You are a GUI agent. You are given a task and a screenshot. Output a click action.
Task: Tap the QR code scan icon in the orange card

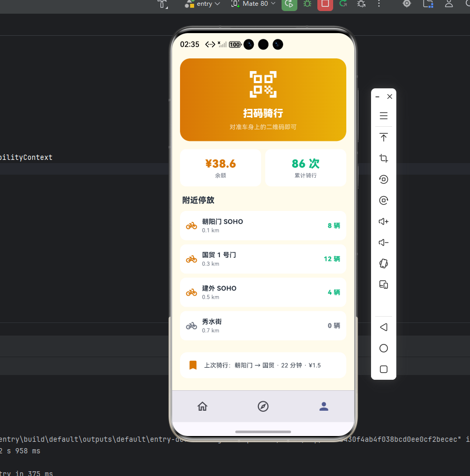263,84
